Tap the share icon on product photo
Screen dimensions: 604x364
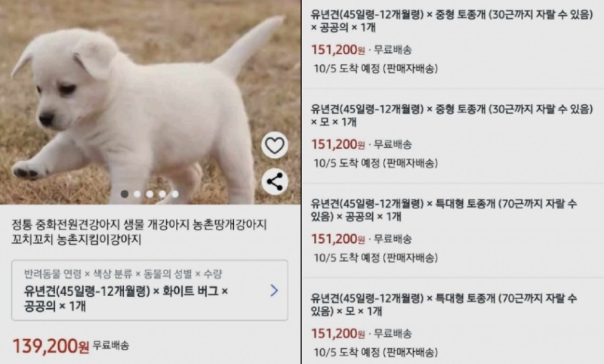(x=275, y=181)
